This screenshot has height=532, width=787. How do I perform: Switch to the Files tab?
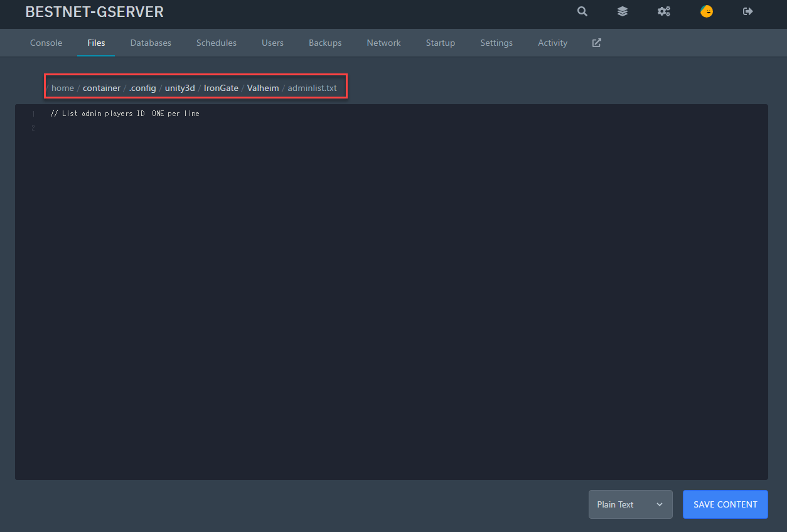point(96,43)
